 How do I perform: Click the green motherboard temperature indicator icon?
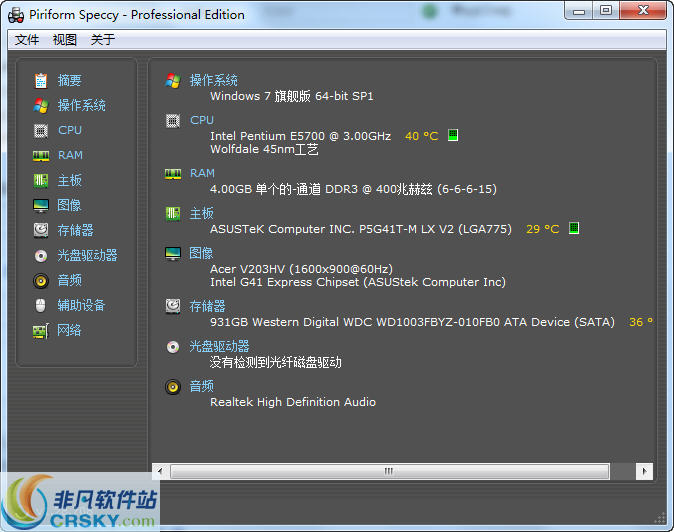tap(574, 228)
